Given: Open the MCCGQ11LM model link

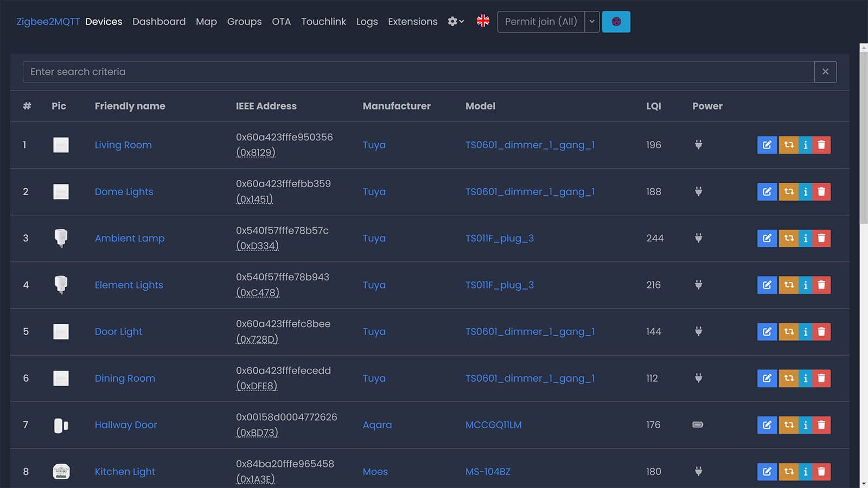Looking at the screenshot, I should point(493,425).
